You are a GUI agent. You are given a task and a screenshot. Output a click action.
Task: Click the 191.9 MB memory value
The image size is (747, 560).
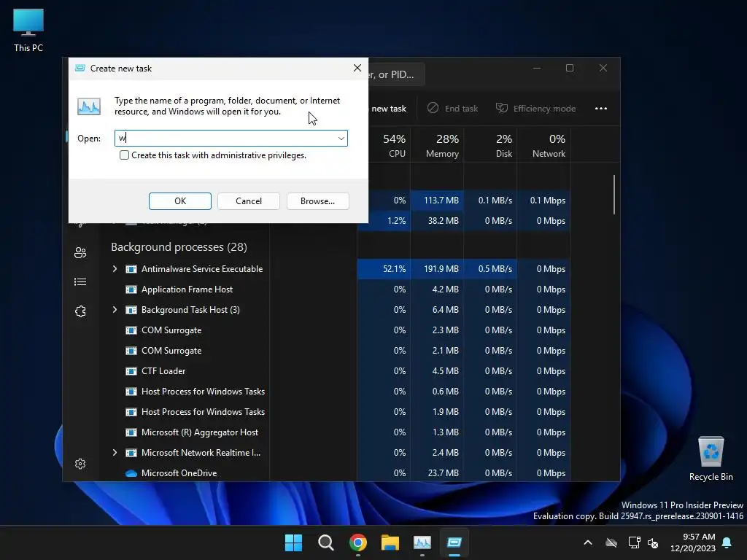[x=441, y=269]
